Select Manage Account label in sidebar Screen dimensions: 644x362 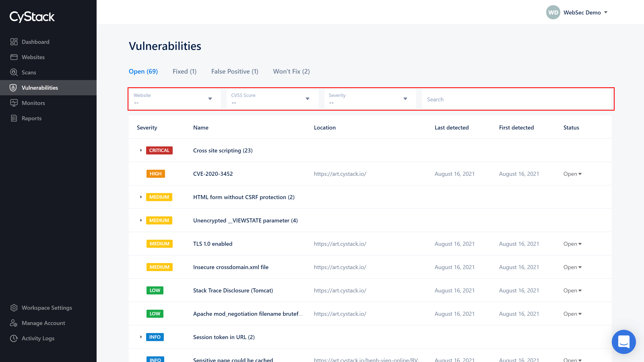(x=43, y=323)
